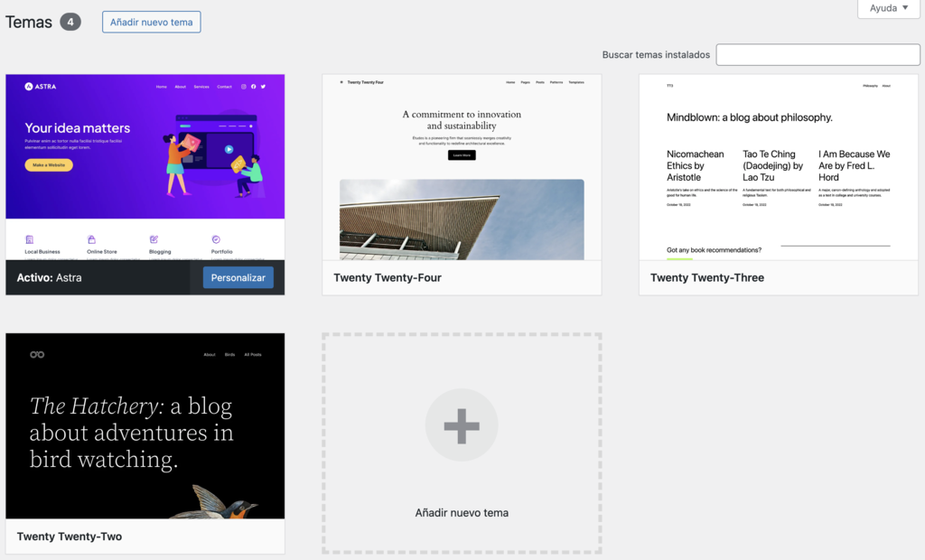Image resolution: width=925 pixels, height=560 pixels.
Task: Click the Personalizar button for Astra
Action: [238, 277]
